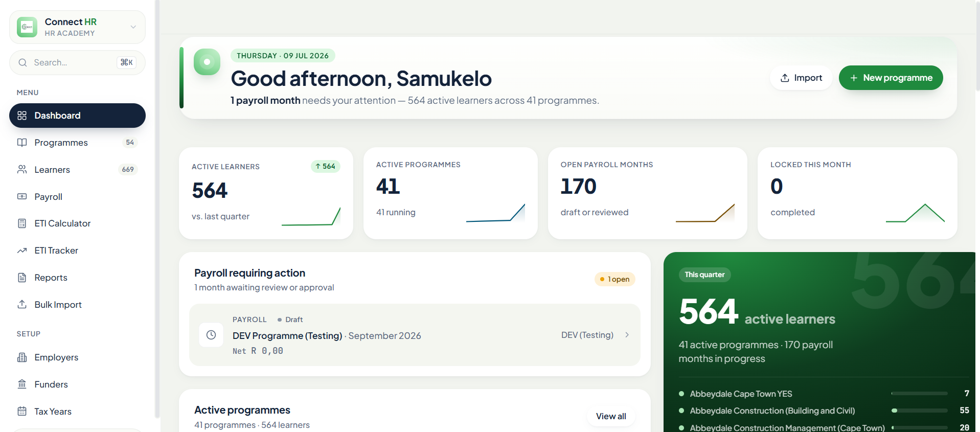Focus the Search input field
This screenshot has height=432, width=980.
pyautogui.click(x=77, y=62)
